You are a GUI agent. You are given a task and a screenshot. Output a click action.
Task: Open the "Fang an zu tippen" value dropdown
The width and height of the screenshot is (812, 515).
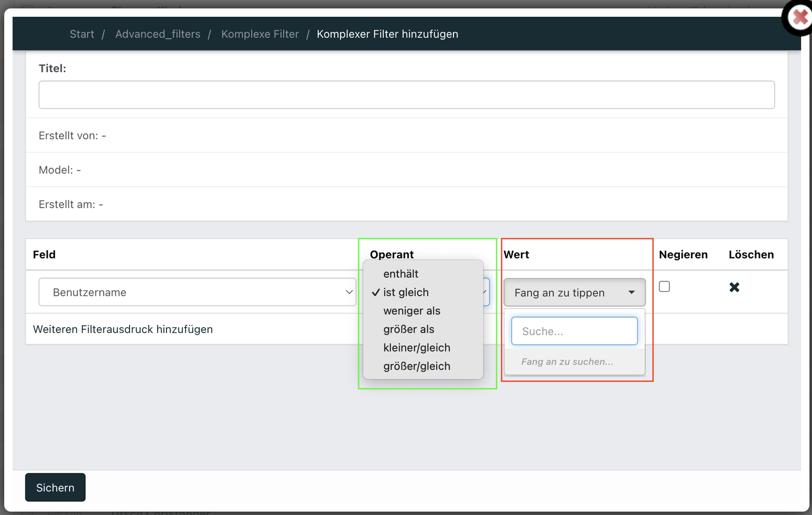[x=574, y=292]
